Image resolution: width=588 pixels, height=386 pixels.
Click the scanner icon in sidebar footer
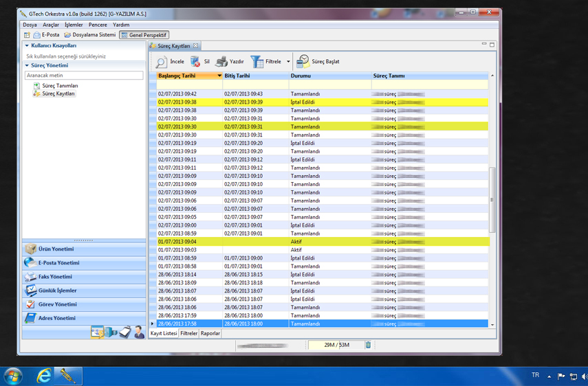(125, 332)
